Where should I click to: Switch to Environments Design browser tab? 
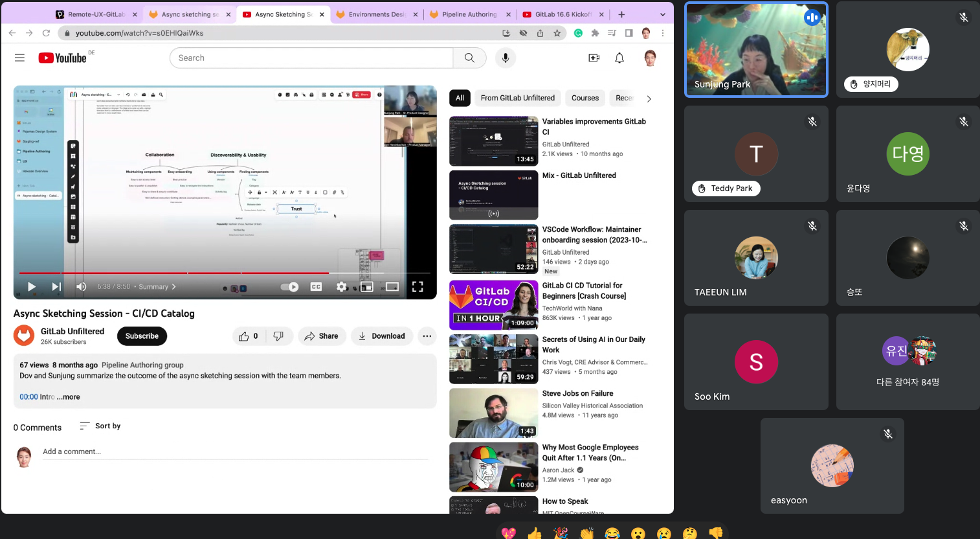tap(375, 14)
